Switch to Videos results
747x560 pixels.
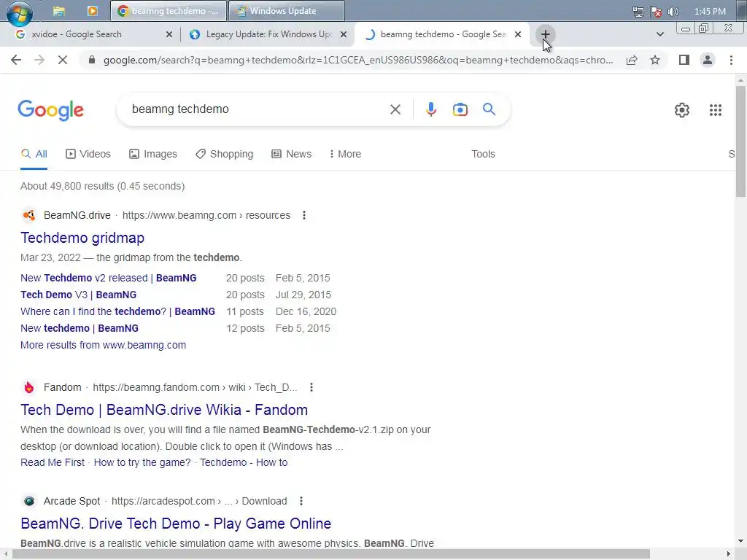(x=88, y=154)
